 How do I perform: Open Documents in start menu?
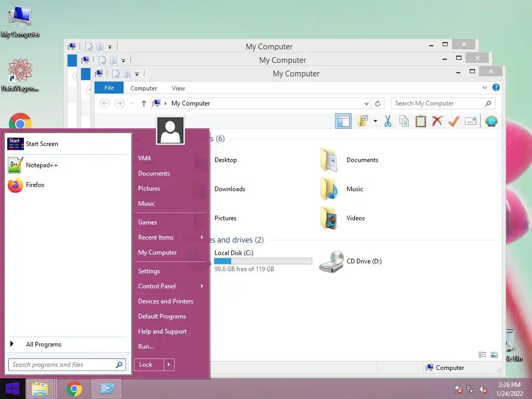[x=154, y=174]
